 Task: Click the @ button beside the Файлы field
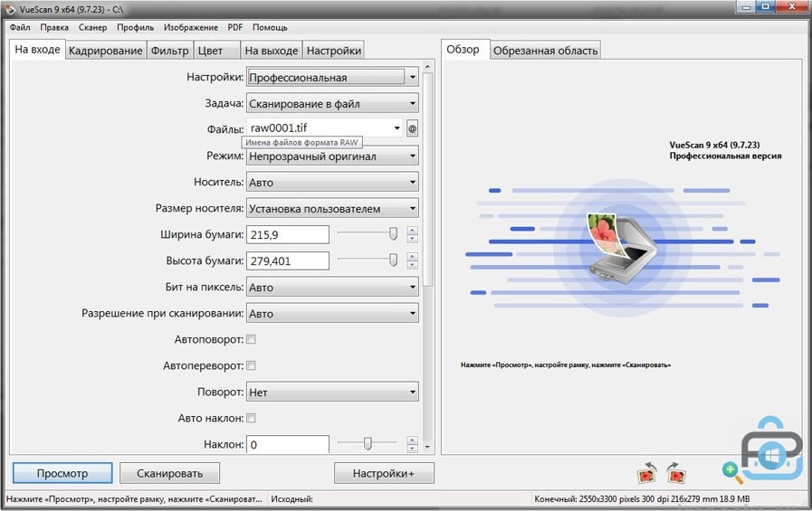click(x=412, y=128)
